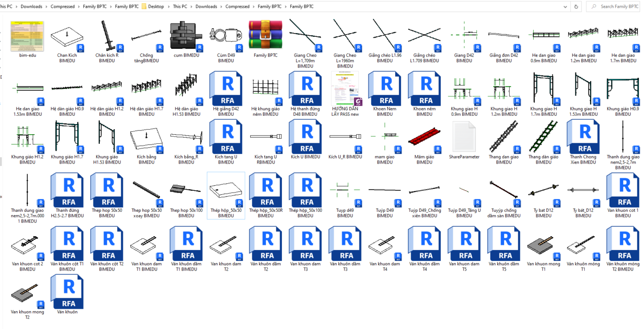Select the bim-edu image file
This screenshot has height=329, width=644.
click(27, 36)
